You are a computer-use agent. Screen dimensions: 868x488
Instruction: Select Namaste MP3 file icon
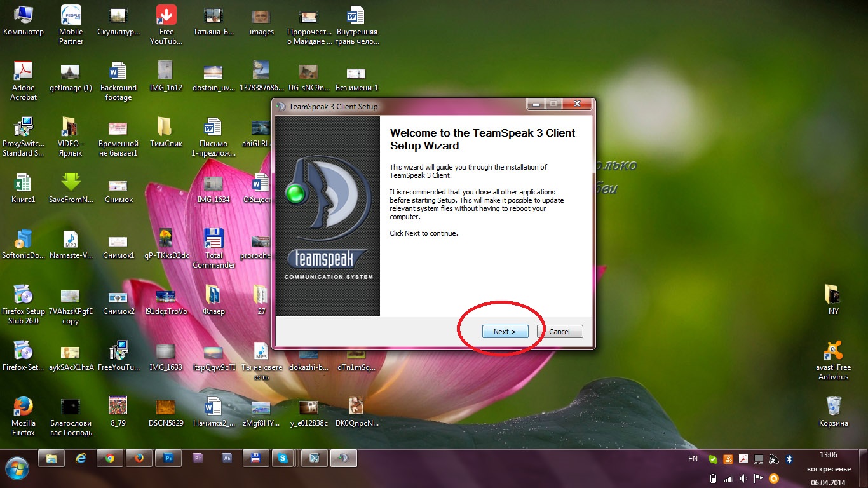pos(71,243)
